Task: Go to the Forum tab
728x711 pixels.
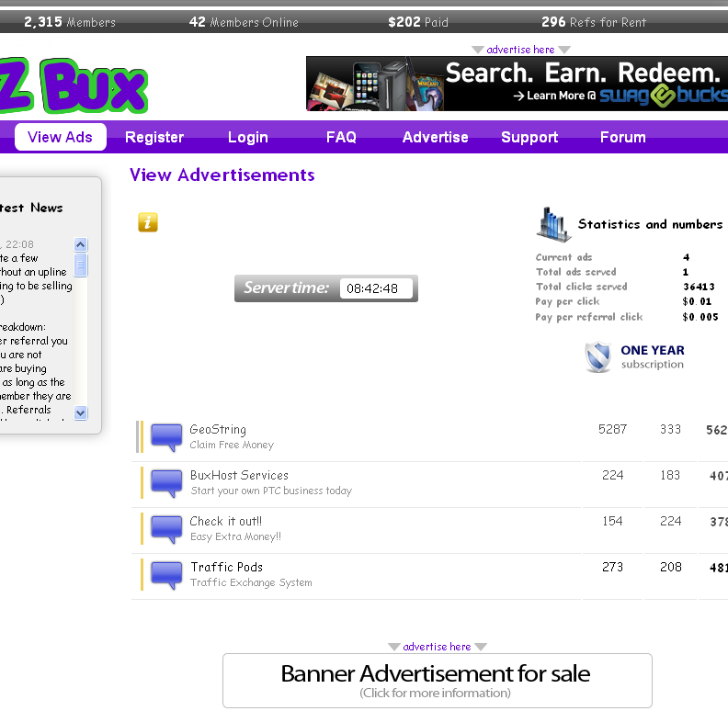Action: click(623, 138)
